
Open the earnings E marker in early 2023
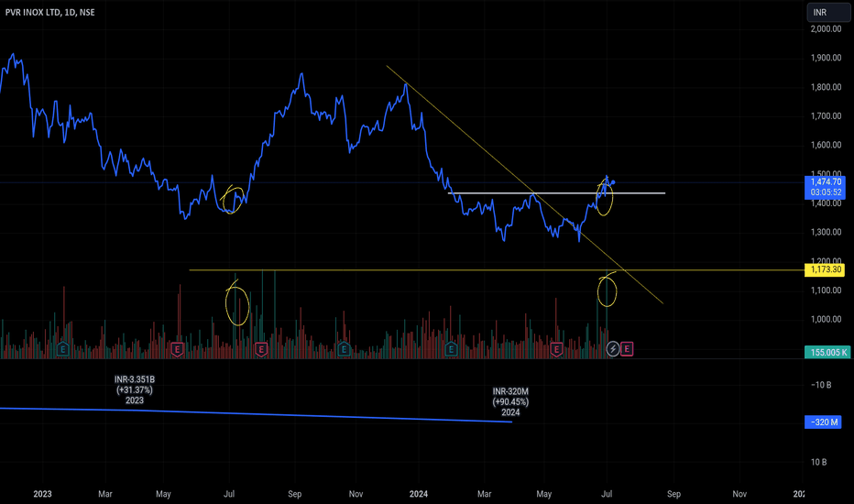tap(62, 349)
